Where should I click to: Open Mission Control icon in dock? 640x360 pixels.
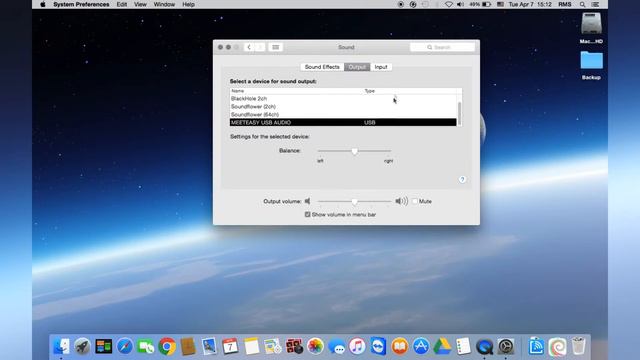104,346
